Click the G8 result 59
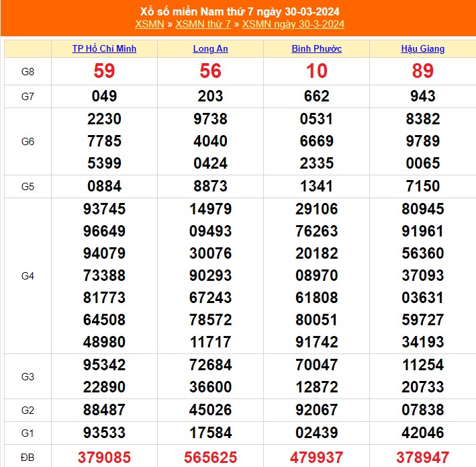This screenshot has width=476, height=467. 104,71
